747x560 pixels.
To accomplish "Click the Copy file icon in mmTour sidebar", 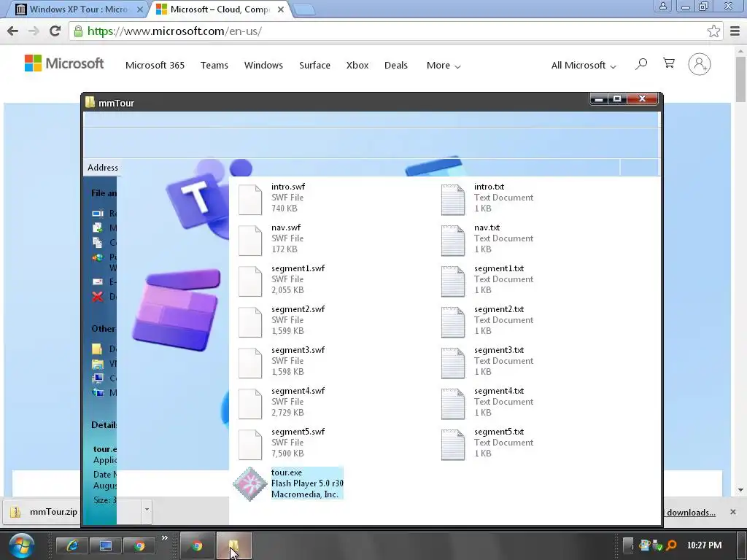I will coord(97,242).
